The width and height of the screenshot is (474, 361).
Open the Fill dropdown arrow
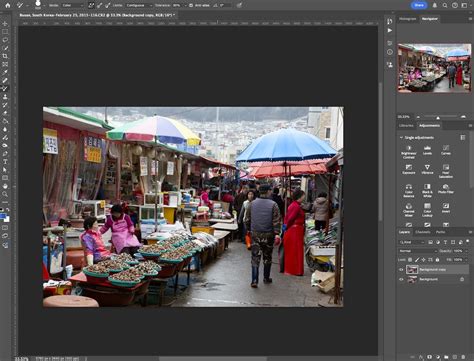[x=465, y=260]
